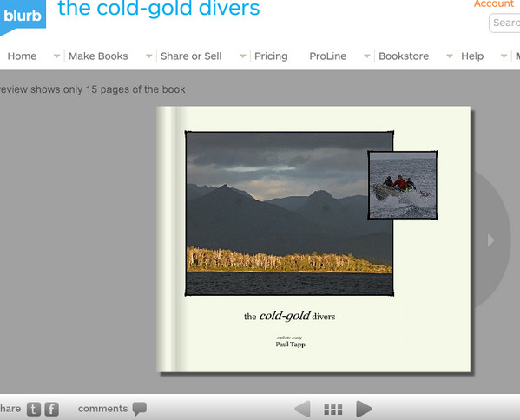Open the Account link
This screenshot has height=420, width=520.
[494, 3]
